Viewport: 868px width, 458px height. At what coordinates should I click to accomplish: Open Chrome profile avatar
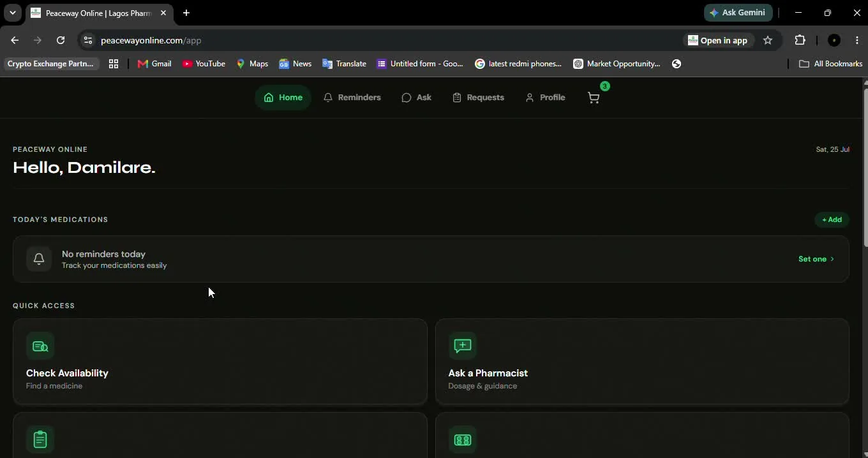pyautogui.click(x=834, y=40)
